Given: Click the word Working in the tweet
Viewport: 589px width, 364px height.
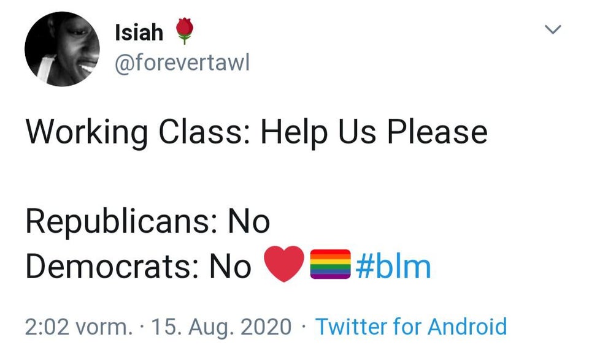Looking at the screenshot, I should (x=87, y=132).
